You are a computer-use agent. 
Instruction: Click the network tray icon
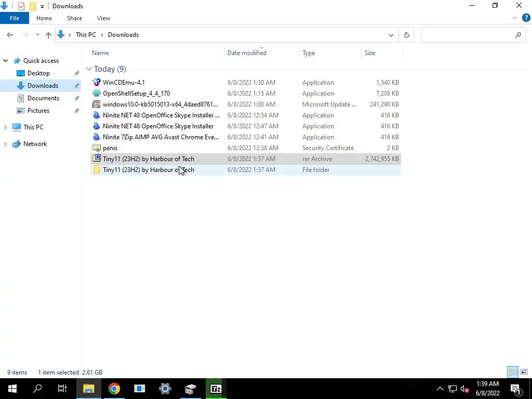click(x=453, y=389)
